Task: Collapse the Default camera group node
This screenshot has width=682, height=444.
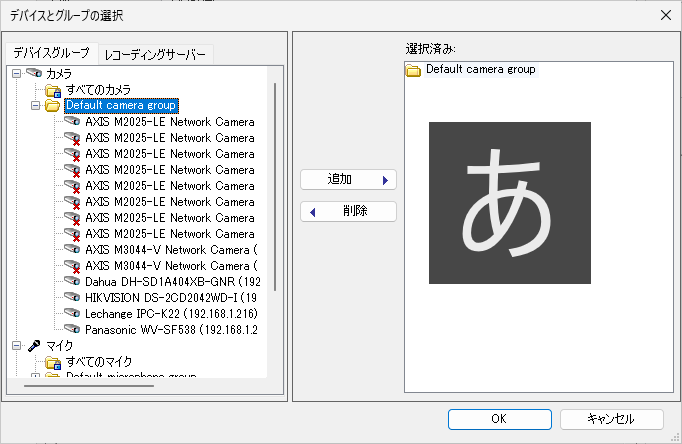Action: coord(36,106)
